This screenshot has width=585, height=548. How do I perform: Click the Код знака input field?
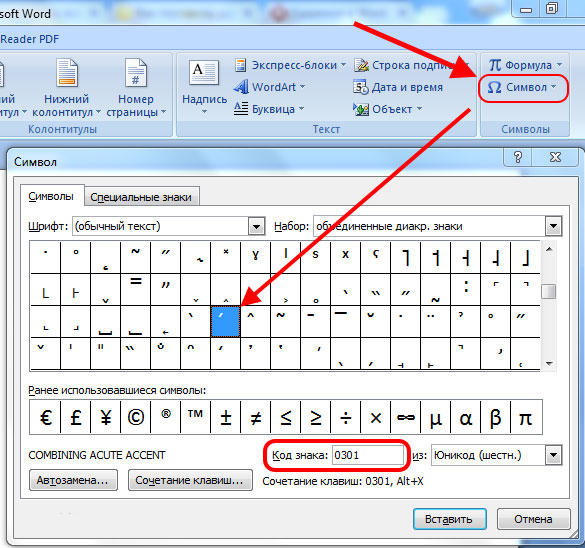coord(367,455)
